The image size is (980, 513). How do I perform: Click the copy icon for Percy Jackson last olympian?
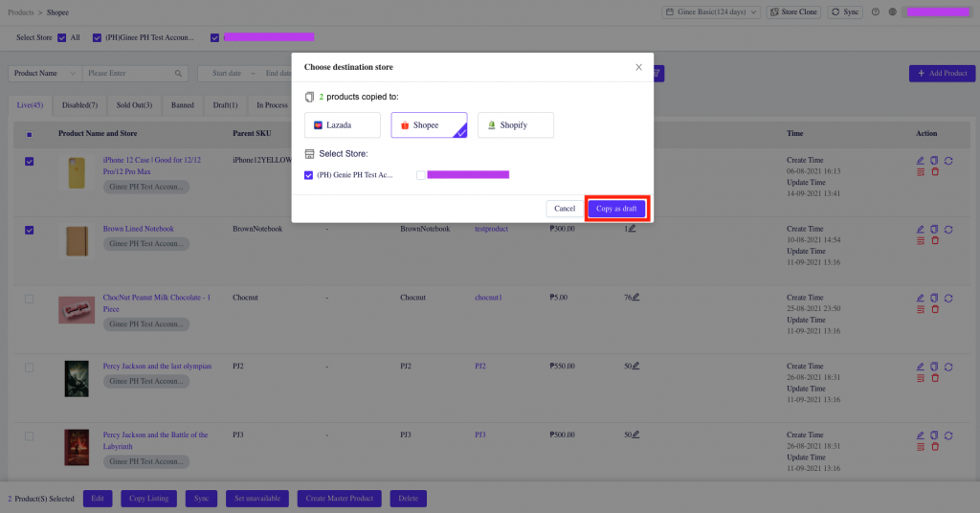pos(935,367)
